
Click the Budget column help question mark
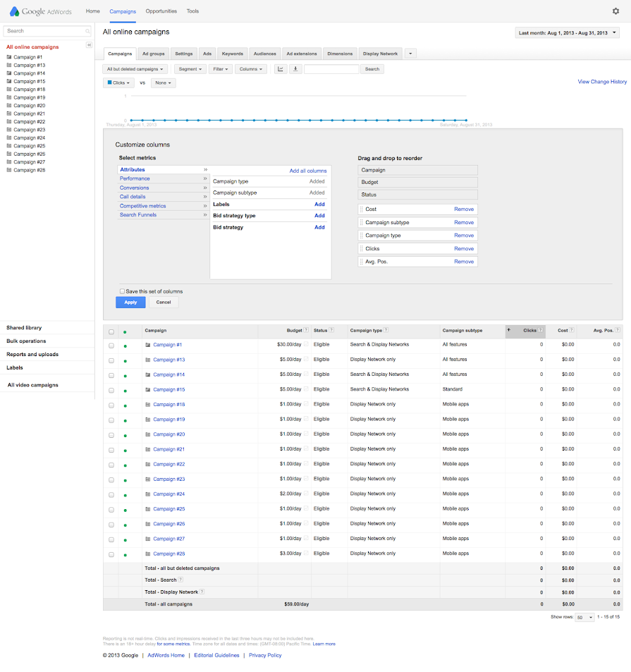coord(306,330)
